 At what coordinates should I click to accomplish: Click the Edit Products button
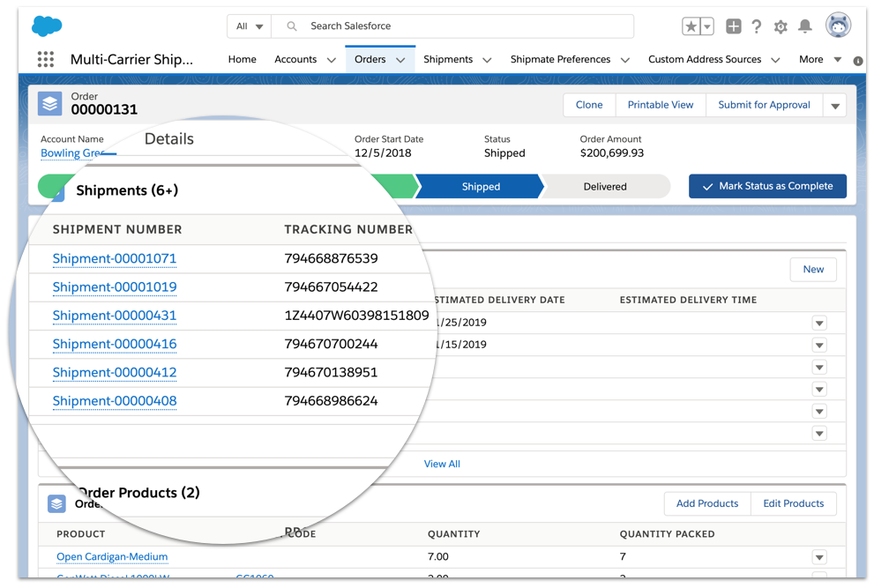click(x=793, y=503)
